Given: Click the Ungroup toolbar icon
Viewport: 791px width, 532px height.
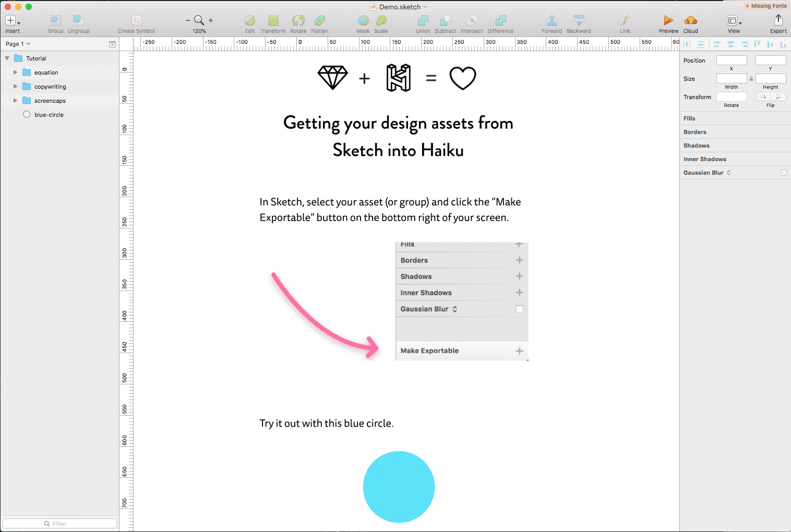Looking at the screenshot, I should point(78,20).
